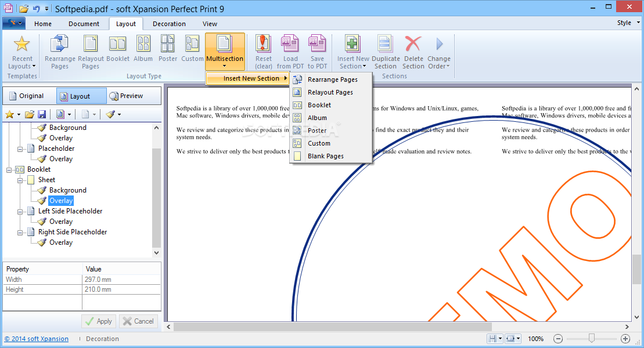Collapse the Placeholder tree node
The height and width of the screenshot is (348, 644).
(20, 148)
